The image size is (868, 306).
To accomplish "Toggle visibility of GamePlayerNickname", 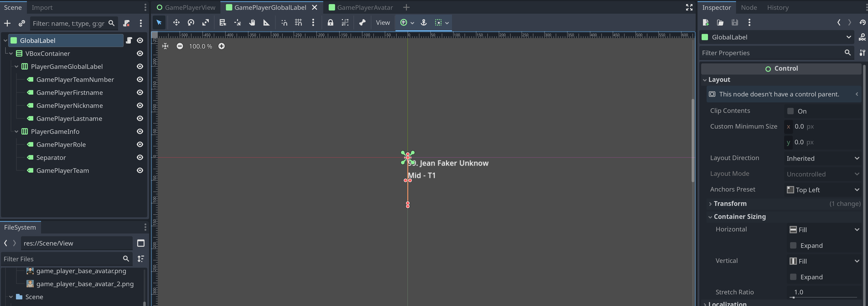I will point(140,106).
